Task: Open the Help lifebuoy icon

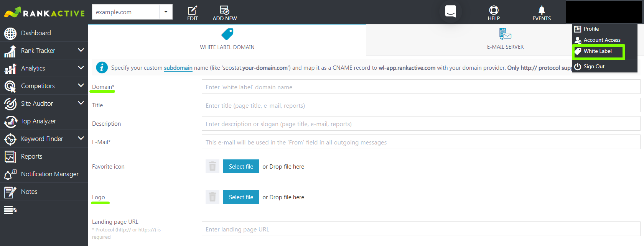Action: click(x=494, y=10)
